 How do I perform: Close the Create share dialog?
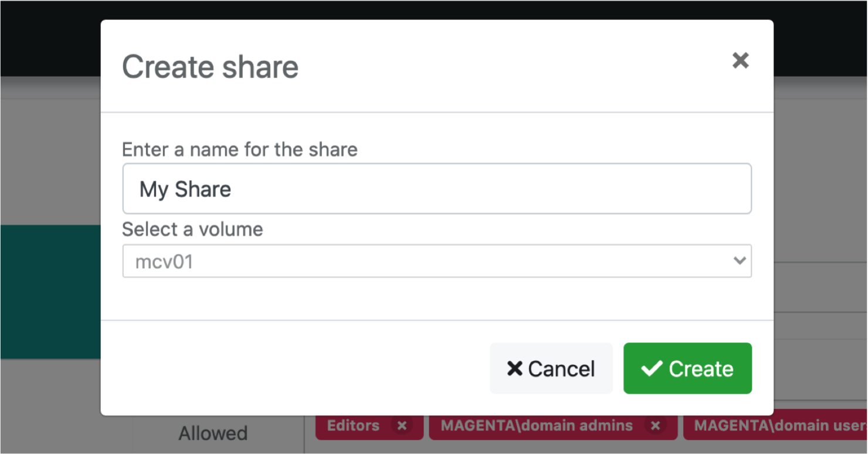pos(740,60)
